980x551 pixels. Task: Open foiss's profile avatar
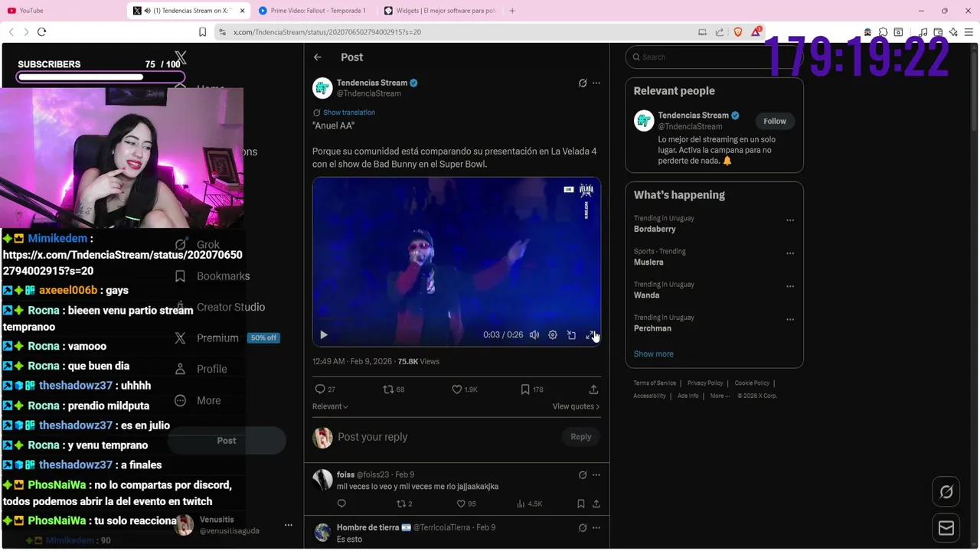click(323, 480)
